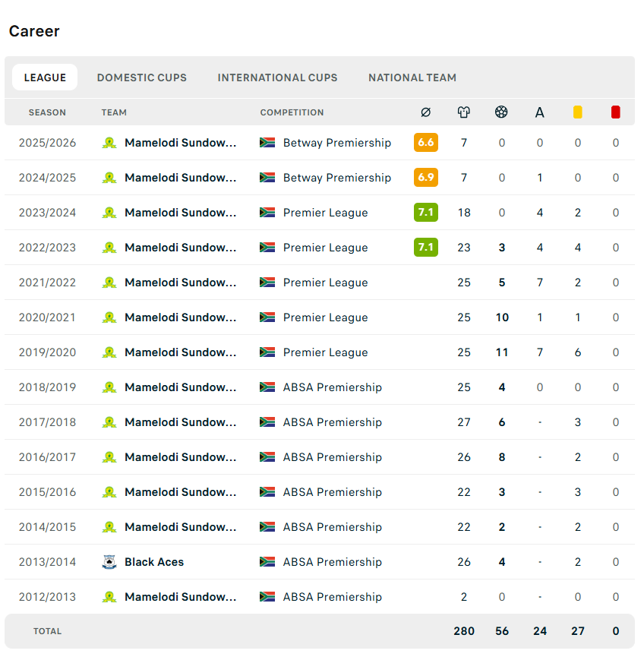Image resolution: width=644 pixels, height=660 pixels.
Task: Open the NATIONAL TEAM tab
Action: (x=412, y=77)
